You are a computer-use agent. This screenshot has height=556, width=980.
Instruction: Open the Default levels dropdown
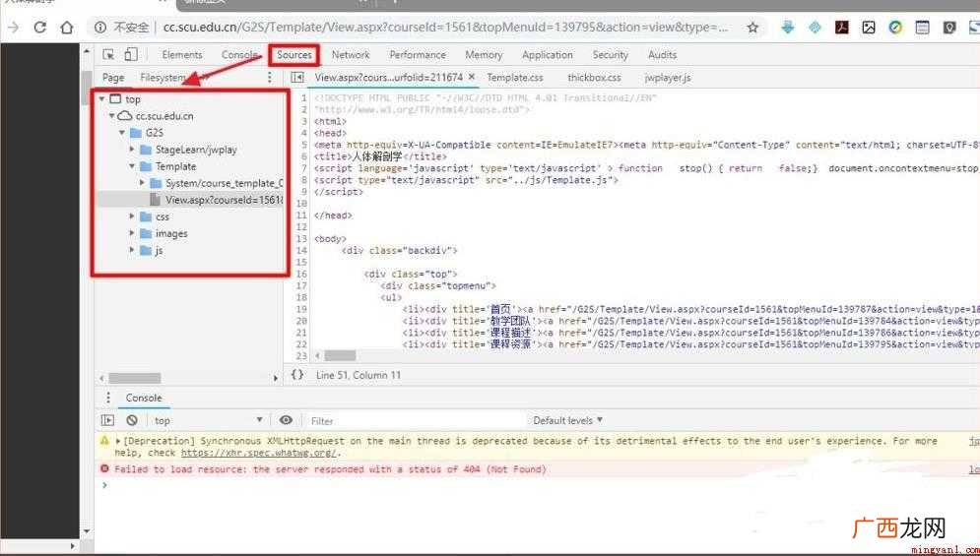point(567,420)
